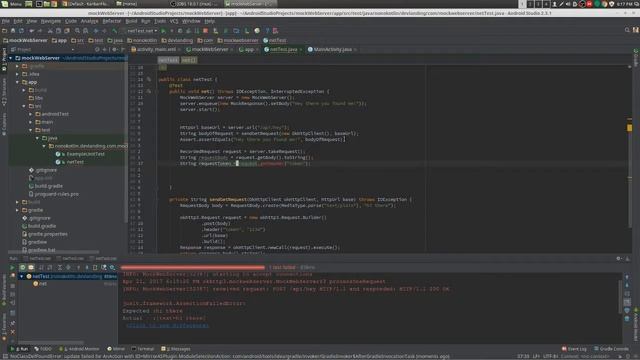The width and height of the screenshot is (640, 360).
Task: Click the Save All icon in toolbar
Action: (13, 31)
